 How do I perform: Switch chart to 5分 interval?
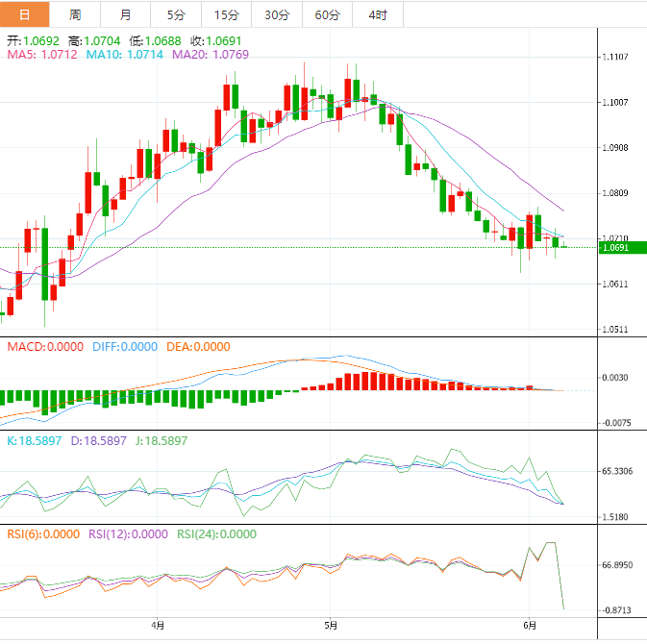(x=177, y=14)
